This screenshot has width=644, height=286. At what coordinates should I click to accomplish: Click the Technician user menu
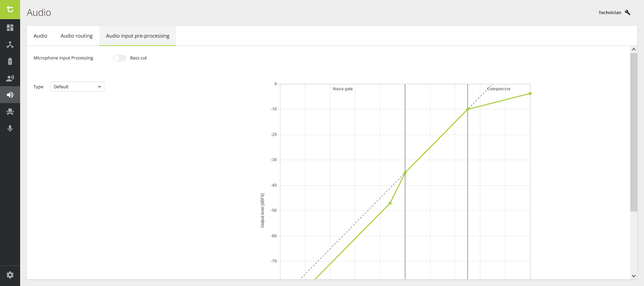click(x=614, y=12)
